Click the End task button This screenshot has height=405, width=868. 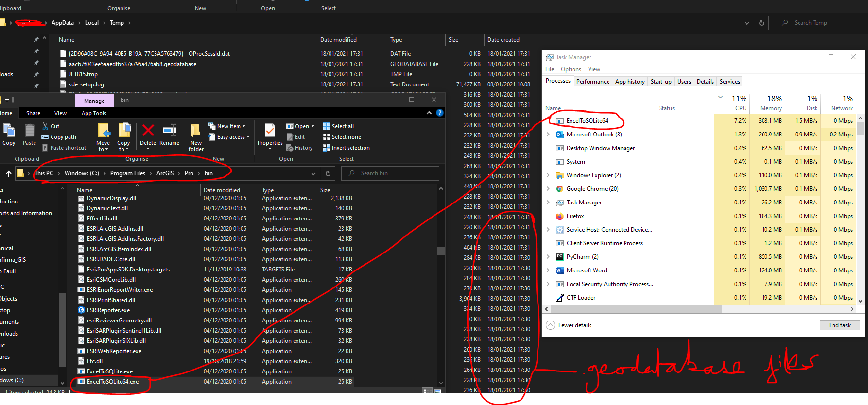(840, 325)
